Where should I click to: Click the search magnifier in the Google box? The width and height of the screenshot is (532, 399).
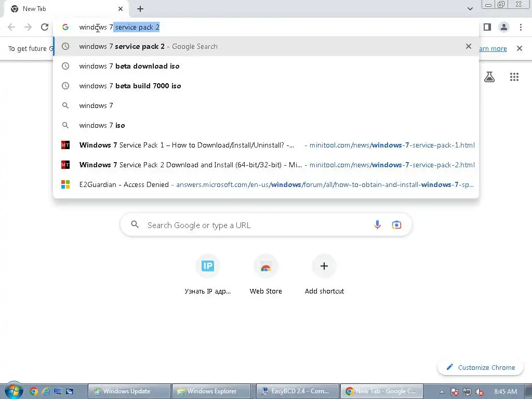[x=135, y=224]
